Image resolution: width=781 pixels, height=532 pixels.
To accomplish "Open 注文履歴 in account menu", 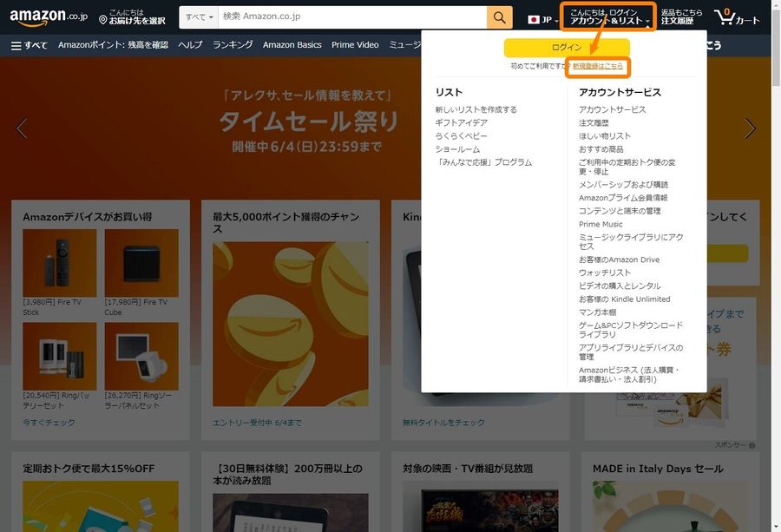I will [594, 122].
